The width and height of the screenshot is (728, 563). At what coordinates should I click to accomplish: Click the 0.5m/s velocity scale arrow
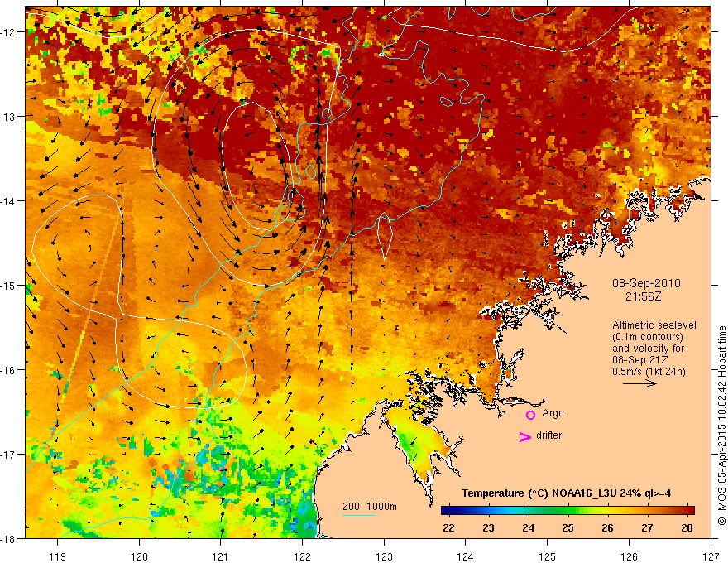click(x=639, y=383)
